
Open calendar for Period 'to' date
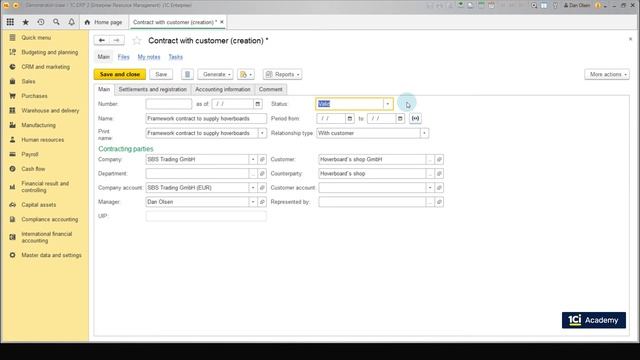(400, 118)
